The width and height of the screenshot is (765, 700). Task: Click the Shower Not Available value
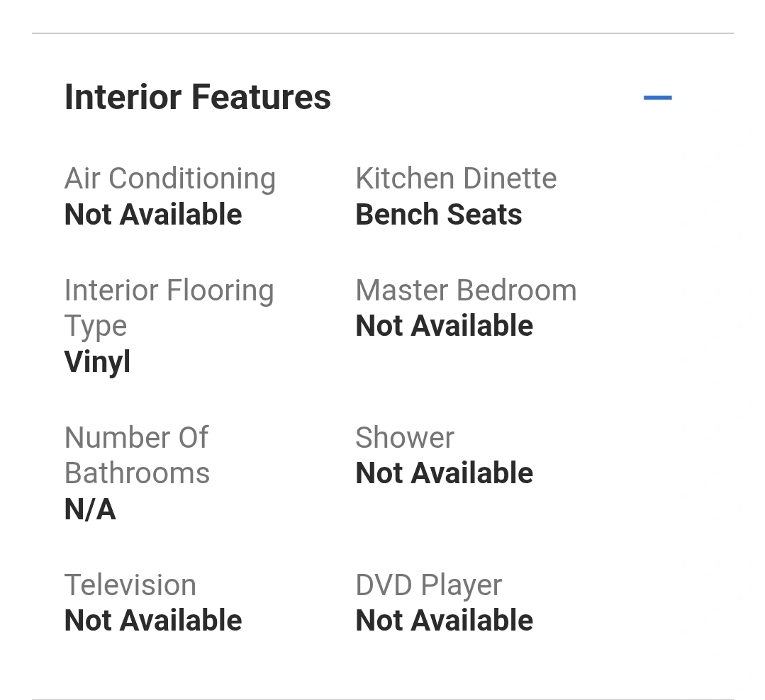pyautogui.click(x=445, y=473)
